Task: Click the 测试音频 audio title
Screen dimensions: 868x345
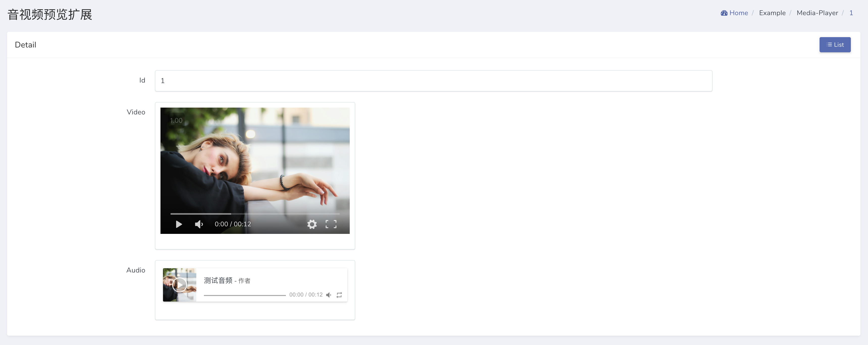Action: [218, 280]
